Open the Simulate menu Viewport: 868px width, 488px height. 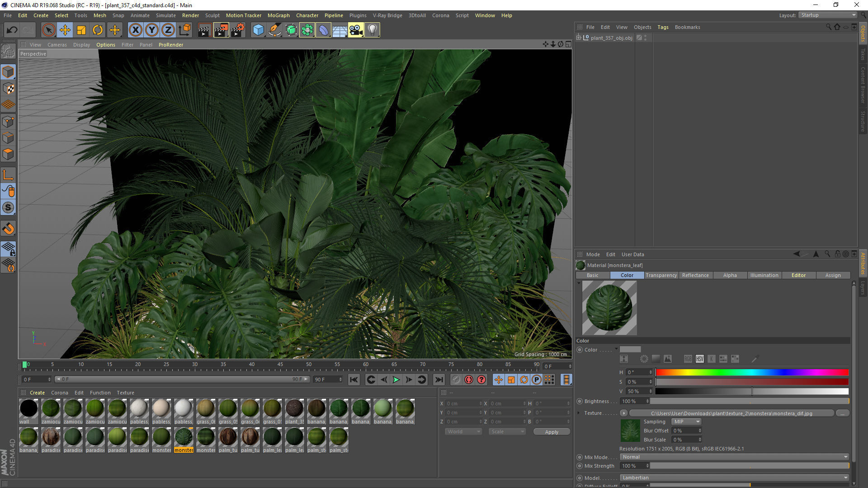(166, 15)
